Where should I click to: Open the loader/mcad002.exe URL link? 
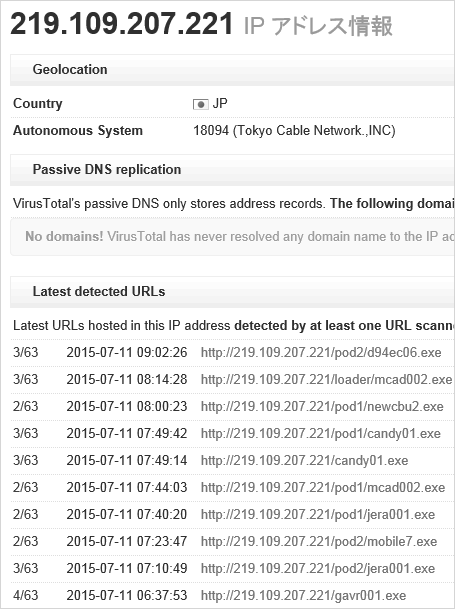[326, 379]
